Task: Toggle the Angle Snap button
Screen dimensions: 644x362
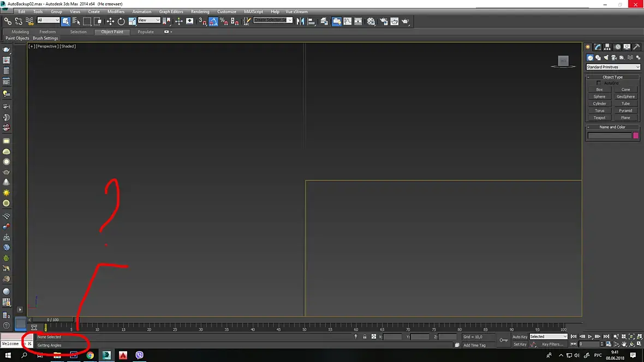Action: pos(213,21)
